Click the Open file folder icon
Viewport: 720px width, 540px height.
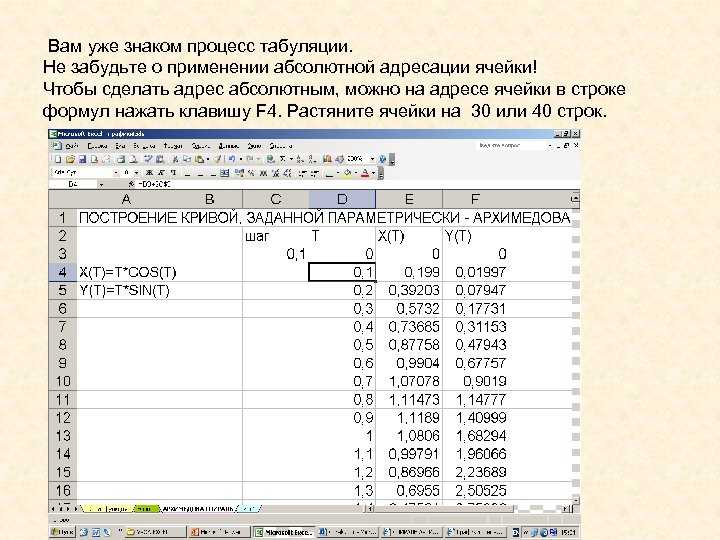pyautogui.click(x=70, y=159)
